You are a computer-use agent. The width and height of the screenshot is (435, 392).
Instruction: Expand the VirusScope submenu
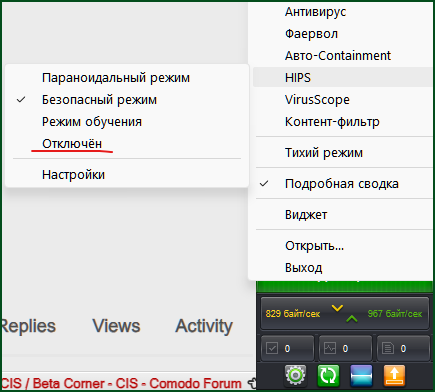(x=342, y=100)
